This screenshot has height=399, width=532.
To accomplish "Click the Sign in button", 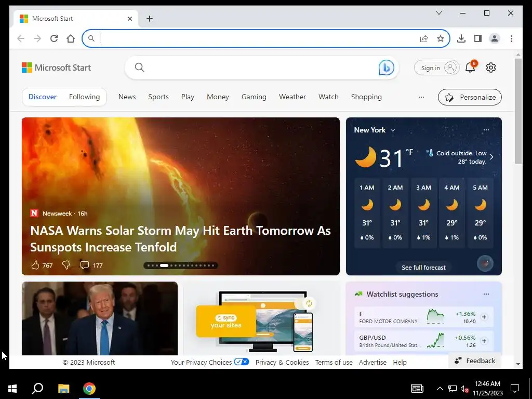I will point(436,68).
